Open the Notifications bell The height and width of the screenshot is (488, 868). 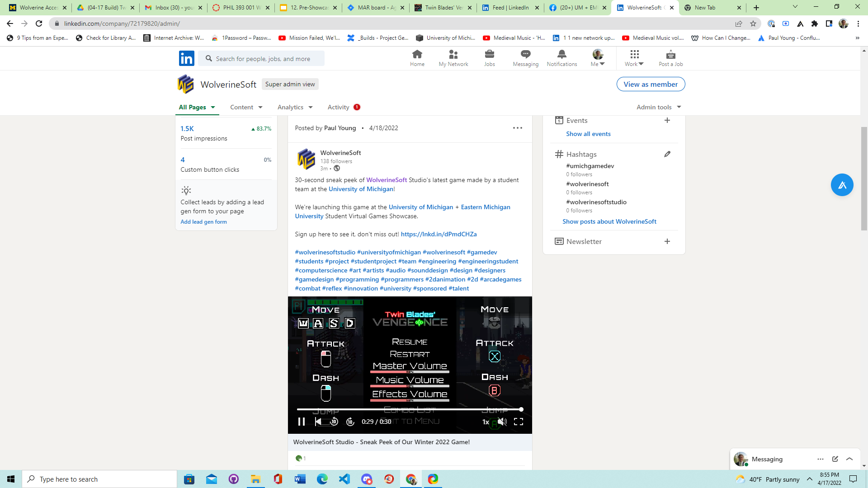pyautogui.click(x=561, y=58)
